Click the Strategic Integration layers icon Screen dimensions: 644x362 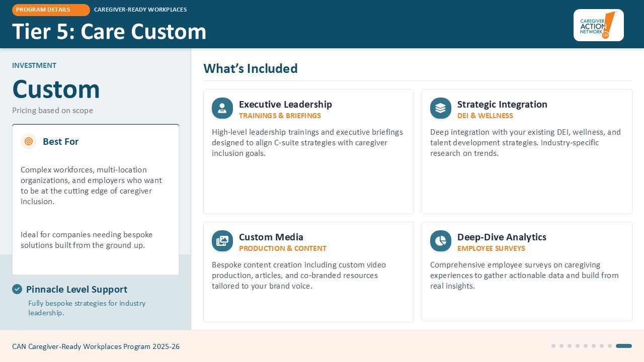click(441, 108)
